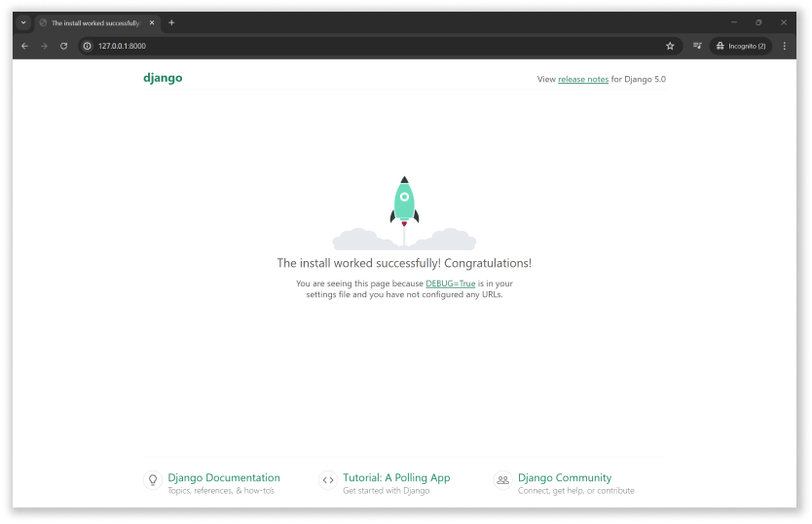Open Django Documentation link

point(224,477)
